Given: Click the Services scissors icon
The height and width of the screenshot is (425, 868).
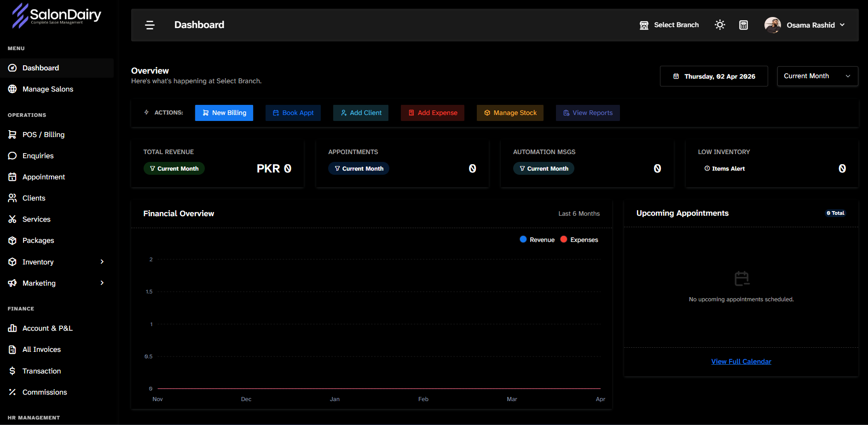Looking at the screenshot, I should point(12,219).
